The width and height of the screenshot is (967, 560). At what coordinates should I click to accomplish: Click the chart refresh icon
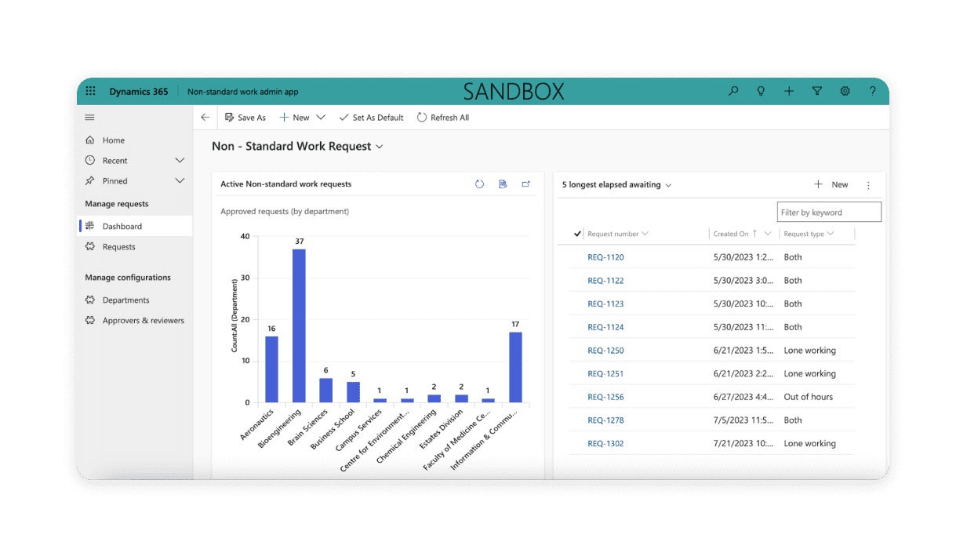(x=480, y=184)
